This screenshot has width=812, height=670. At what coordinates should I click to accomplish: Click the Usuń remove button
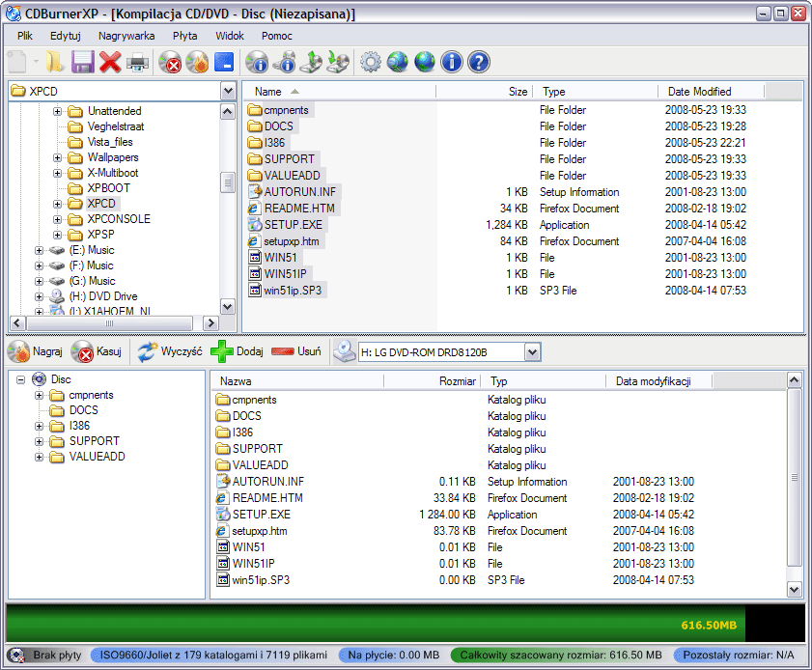point(296,351)
